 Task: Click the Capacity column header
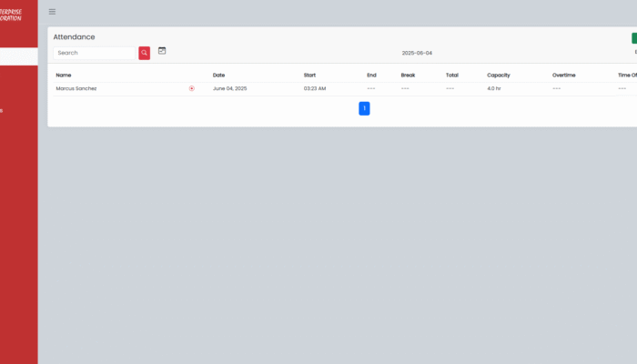click(x=499, y=76)
